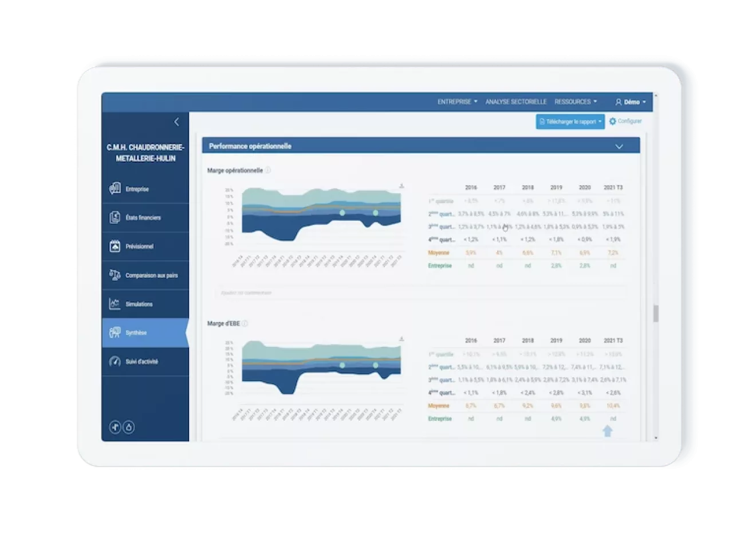Screen dimensions: 756x536
Task: Click the Configurer link
Action: pos(629,121)
